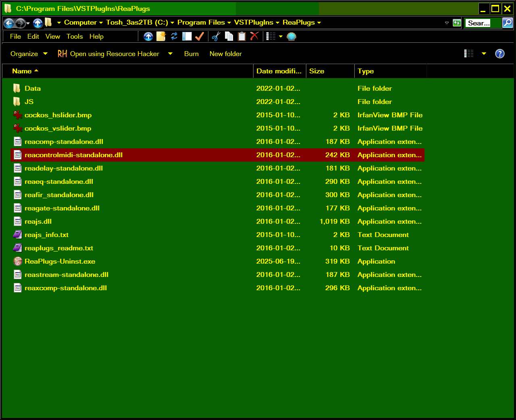
Task: Open the more view options arrow
Action: [484, 54]
